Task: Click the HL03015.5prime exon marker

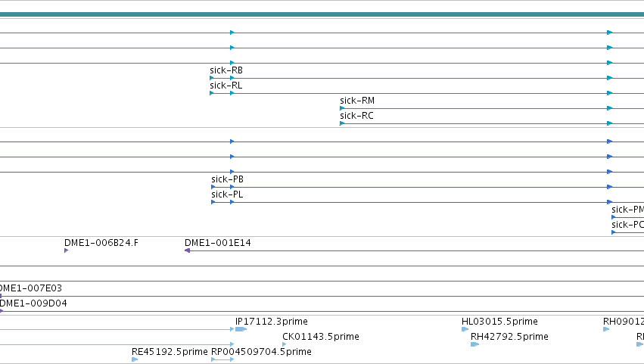Action: coord(465,329)
